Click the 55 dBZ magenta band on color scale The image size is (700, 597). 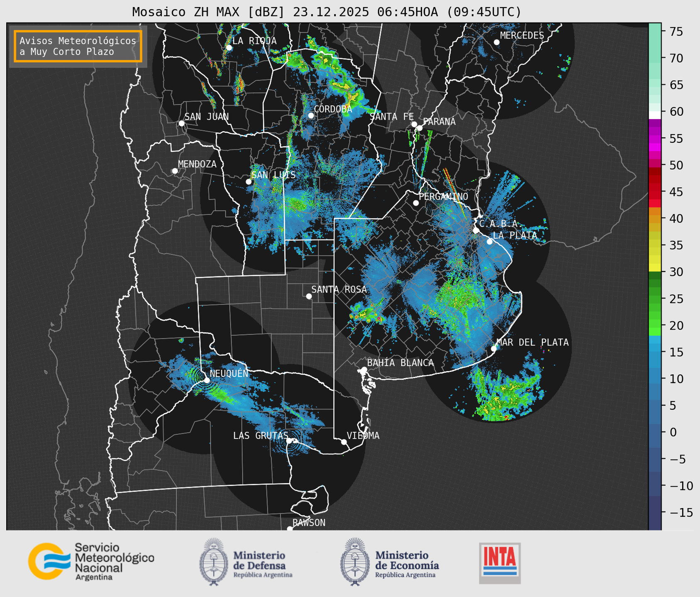pyautogui.click(x=655, y=139)
